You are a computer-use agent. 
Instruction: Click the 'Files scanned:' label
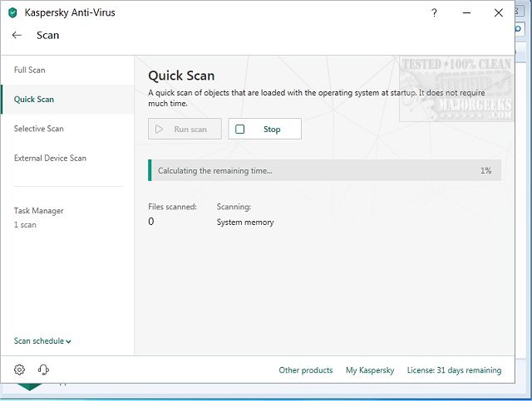tap(172, 207)
